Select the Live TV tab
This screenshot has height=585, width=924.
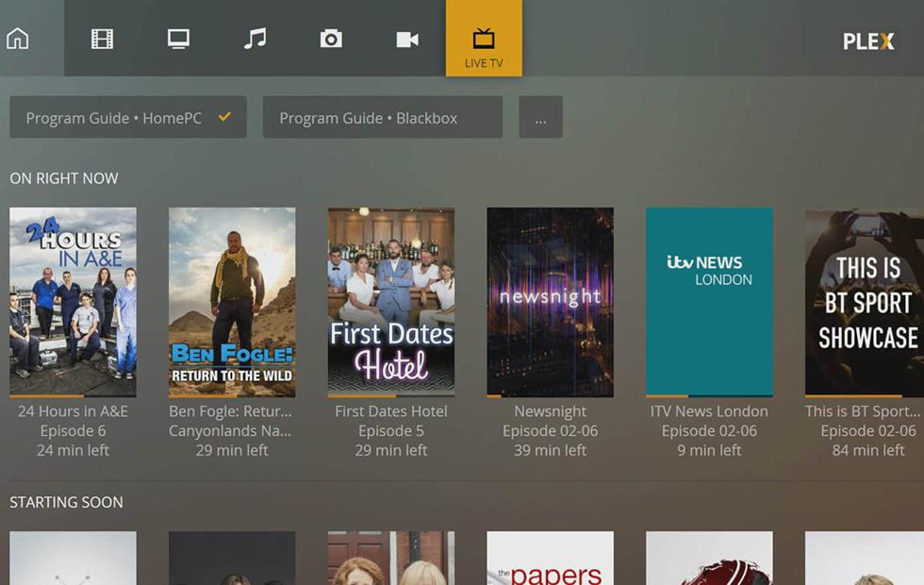pyautogui.click(x=484, y=39)
